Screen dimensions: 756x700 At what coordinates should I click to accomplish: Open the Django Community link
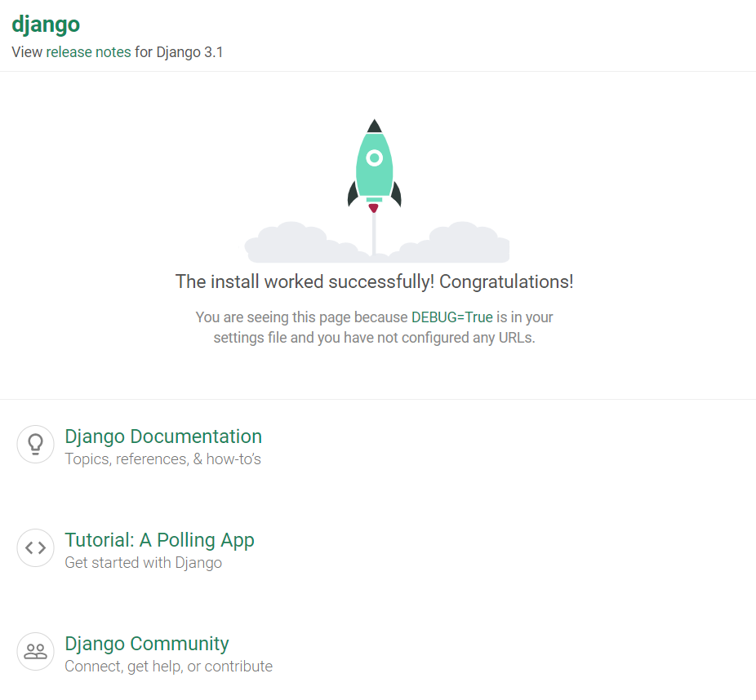click(x=147, y=644)
